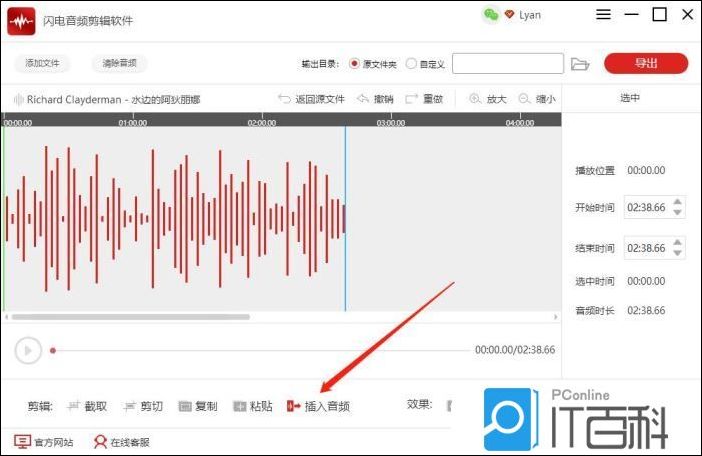Click the output directory path field

pyautogui.click(x=508, y=64)
